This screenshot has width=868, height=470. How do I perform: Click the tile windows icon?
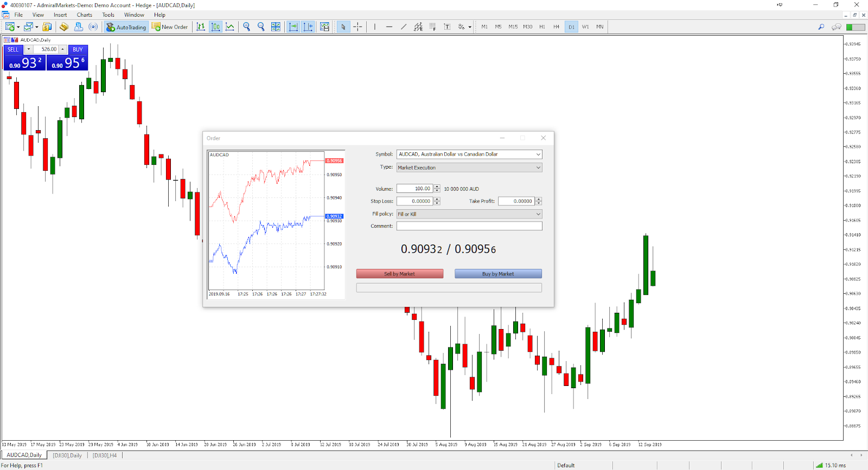tap(276, 27)
